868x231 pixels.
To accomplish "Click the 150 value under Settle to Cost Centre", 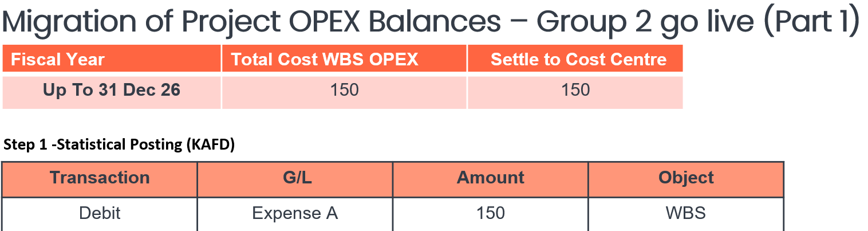I will coord(575,90).
